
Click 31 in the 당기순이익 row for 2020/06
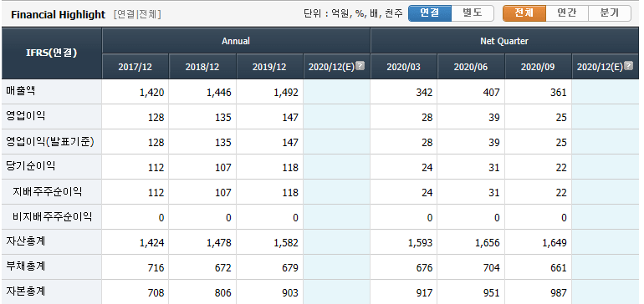click(494, 167)
